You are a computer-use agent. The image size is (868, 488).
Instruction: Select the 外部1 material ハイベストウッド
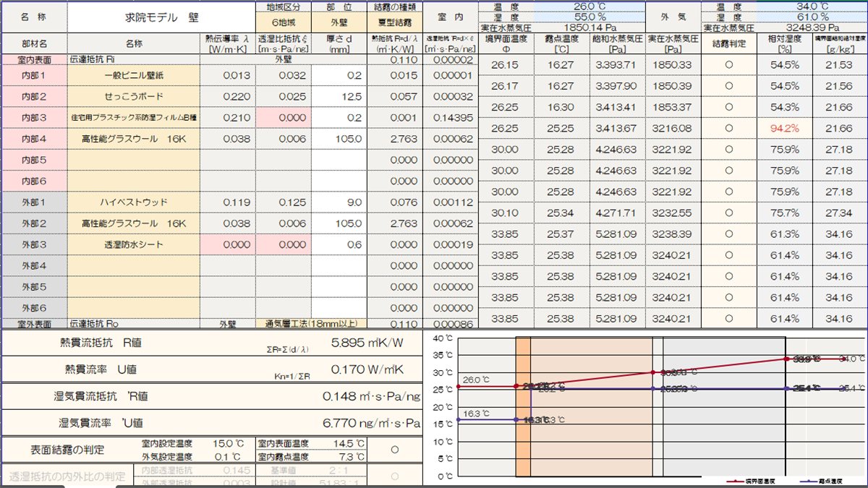[134, 202]
